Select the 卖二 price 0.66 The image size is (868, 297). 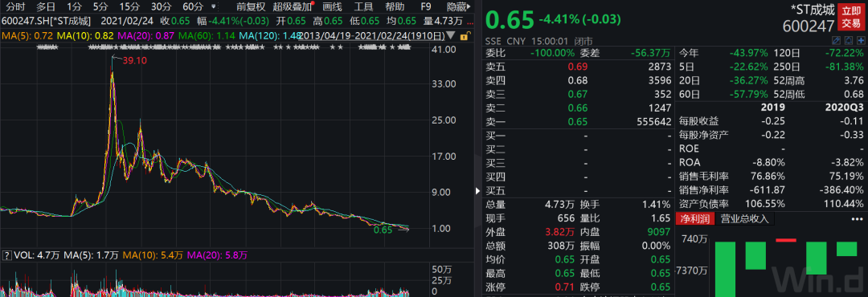point(579,108)
